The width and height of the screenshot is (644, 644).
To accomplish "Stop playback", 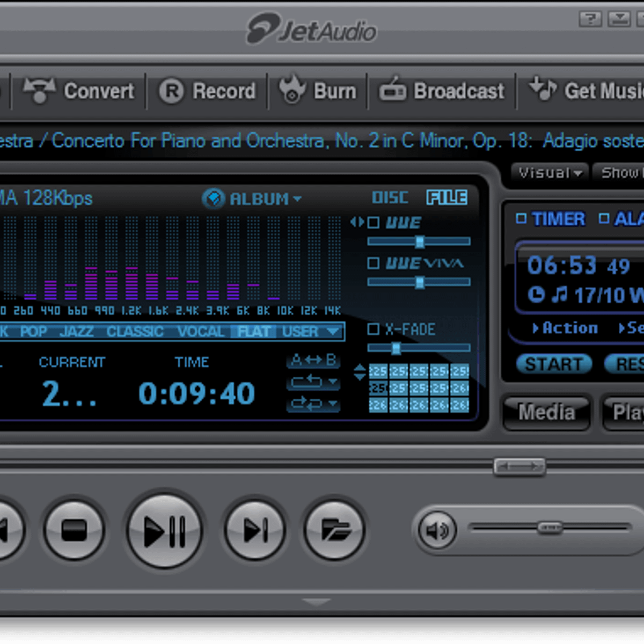I will point(74,530).
